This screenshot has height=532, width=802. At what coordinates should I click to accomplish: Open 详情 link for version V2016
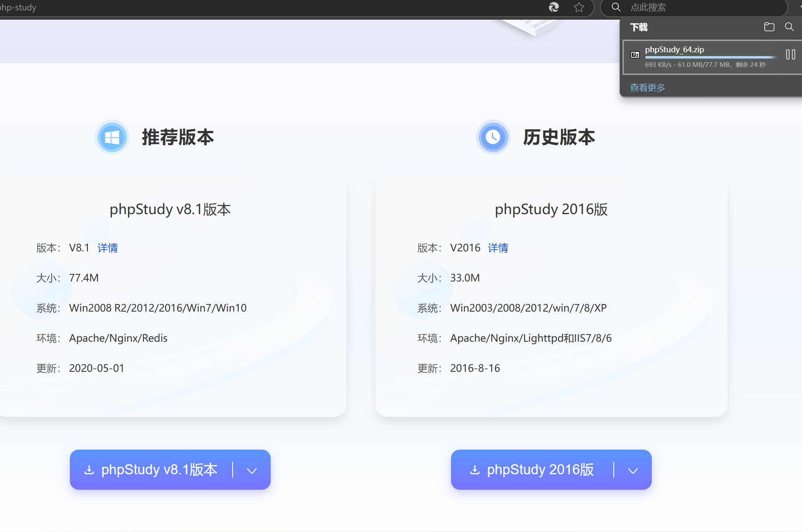498,248
